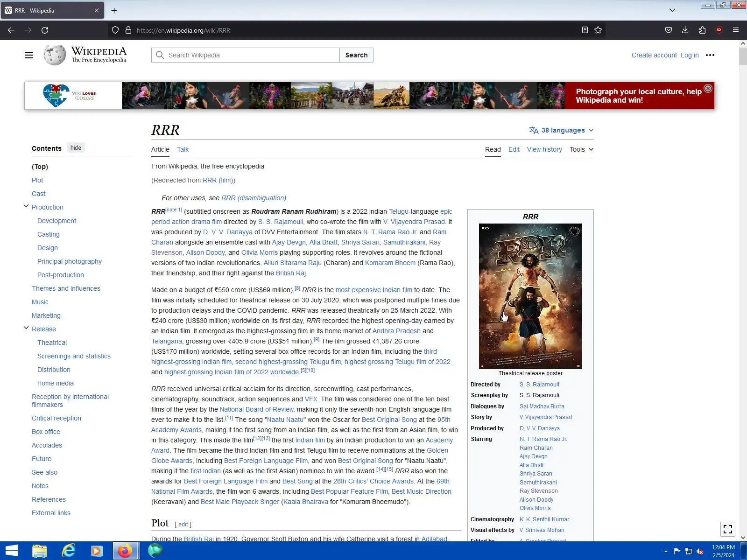747x560 pixels.
Task: Go to Principal photography in contents
Action: (70, 261)
